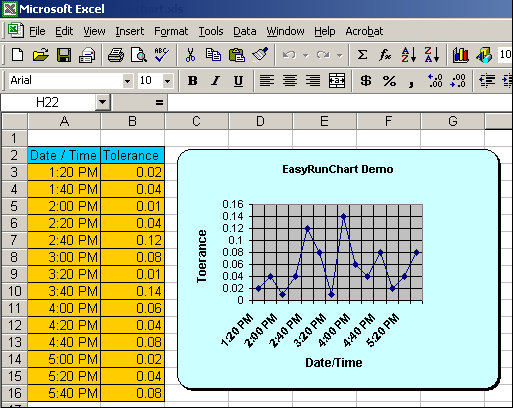513x408 pixels.
Task: Copy the selection
Action: click(213, 55)
